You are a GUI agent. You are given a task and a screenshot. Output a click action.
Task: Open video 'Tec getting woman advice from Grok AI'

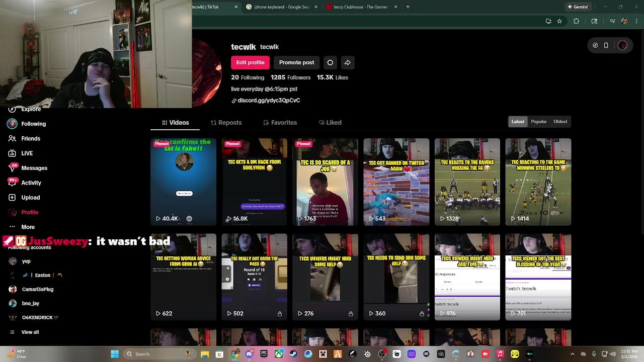[x=183, y=277]
